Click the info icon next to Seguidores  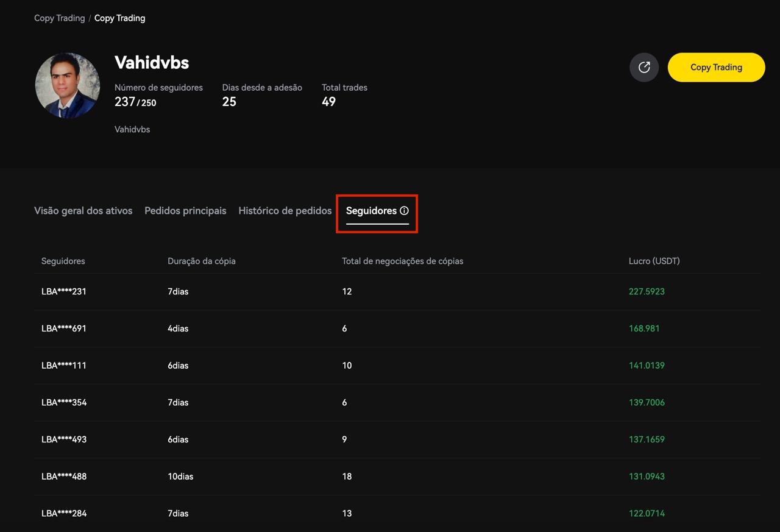coord(404,211)
